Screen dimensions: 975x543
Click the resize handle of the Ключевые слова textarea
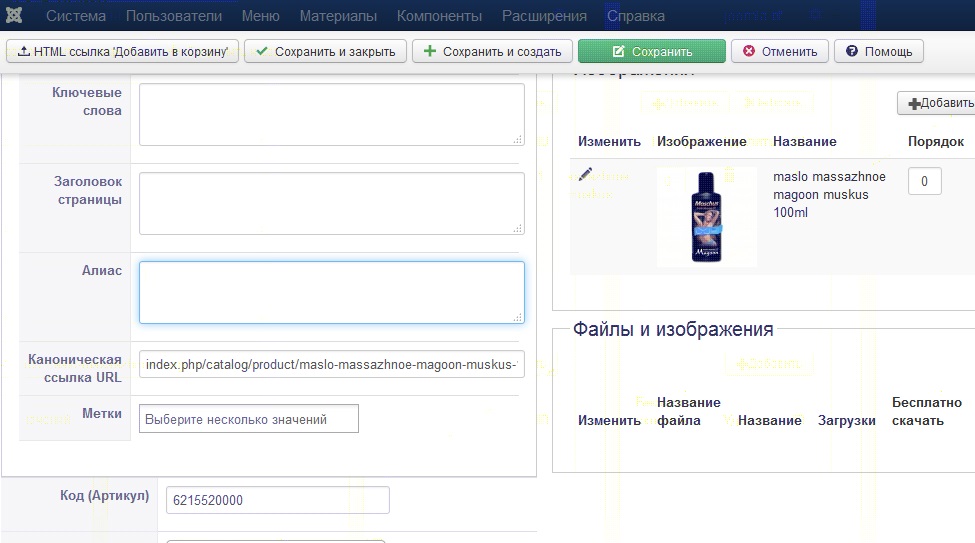517,140
